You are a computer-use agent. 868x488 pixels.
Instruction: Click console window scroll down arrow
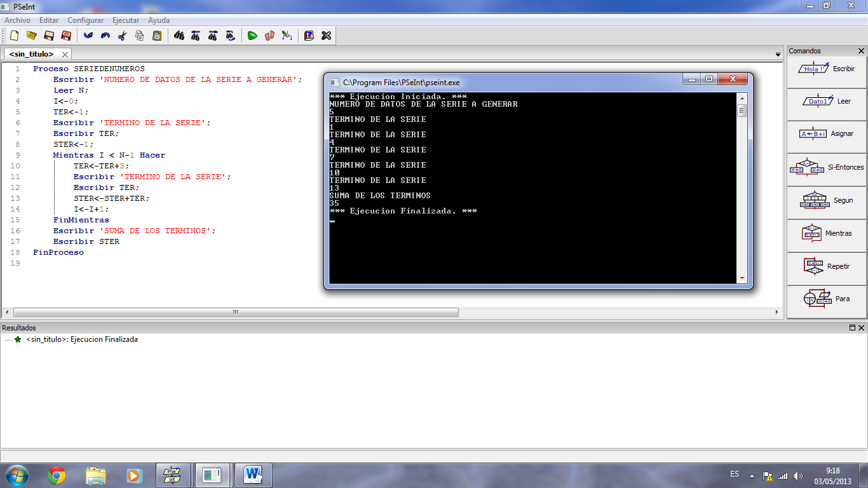pos(742,278)
